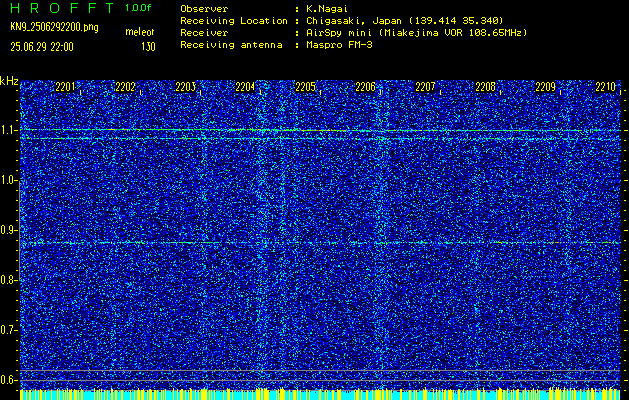629x400 pixels.
Task: Click the kHz axis unit label
Action: pyautogui.click(x=9, y=81)
